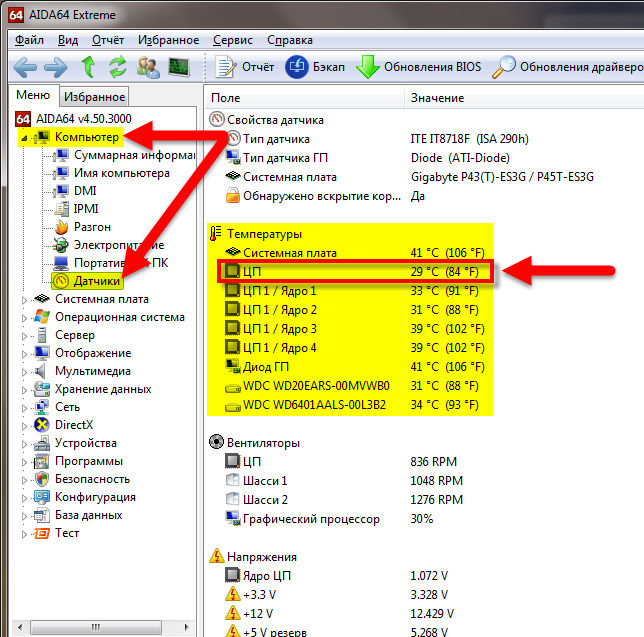
Task: Switch to the Избранное sidebar tab
Action: pos(94,97)
